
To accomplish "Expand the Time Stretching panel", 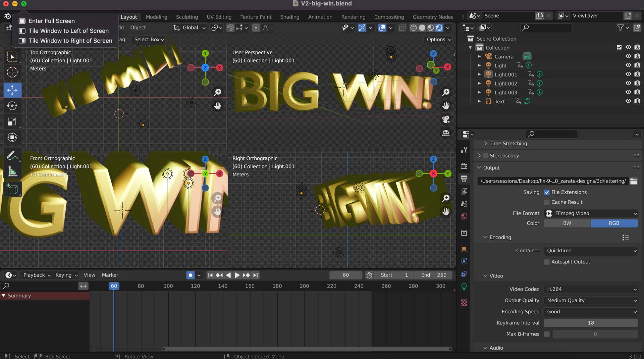I will 508,143.
